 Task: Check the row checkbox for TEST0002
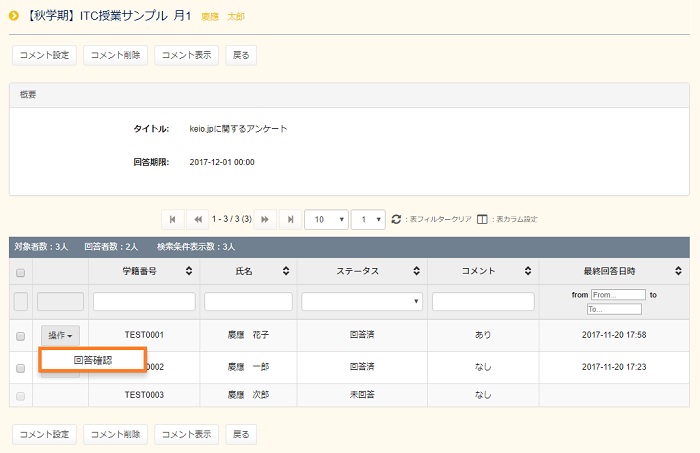[20, 367]
